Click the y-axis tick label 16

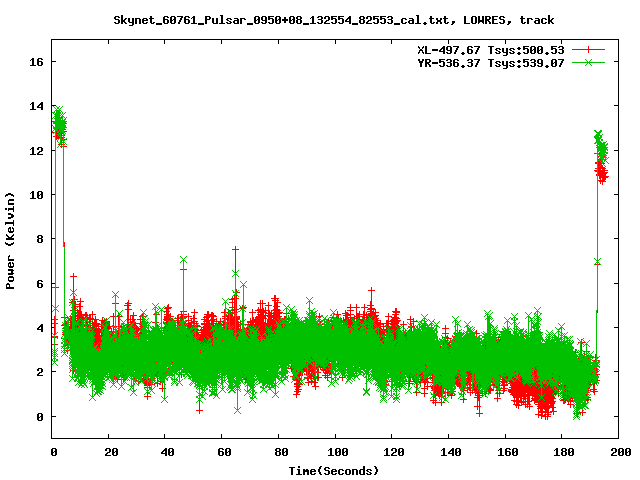click(x=36, y=62)
